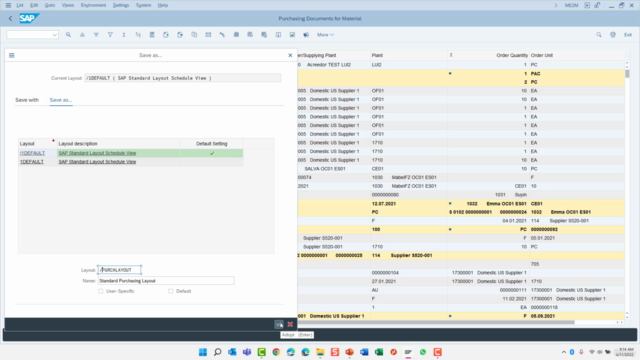The image size is (640, 360).
Task: Click the green Adopt checkmark icon
Action: coord(278,324)
